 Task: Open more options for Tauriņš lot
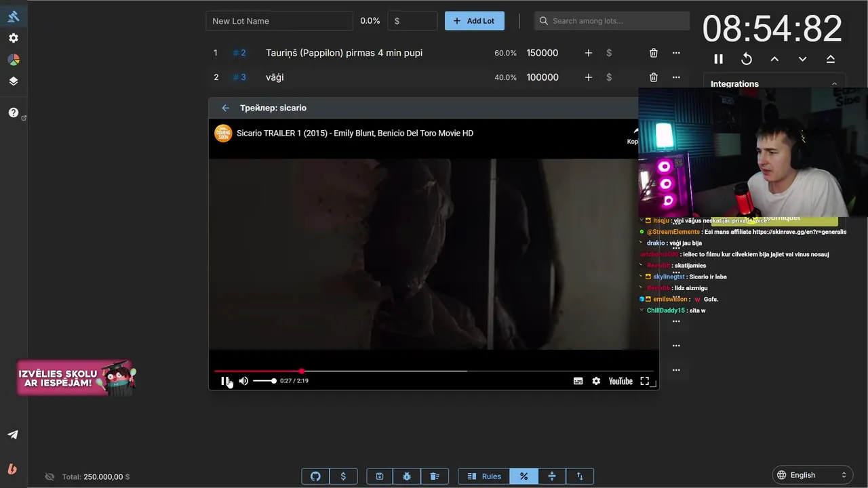[676, 53]
